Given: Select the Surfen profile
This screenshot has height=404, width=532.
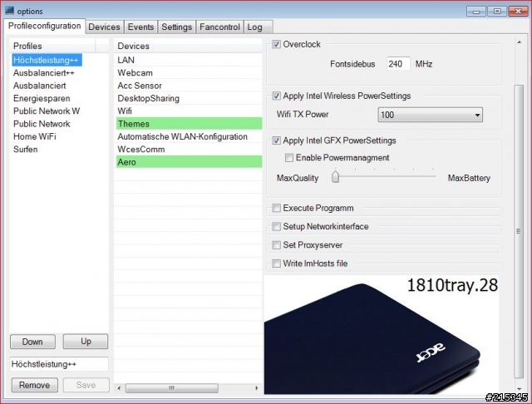Looking at the screenshot, I should click(x=25, y=150).
